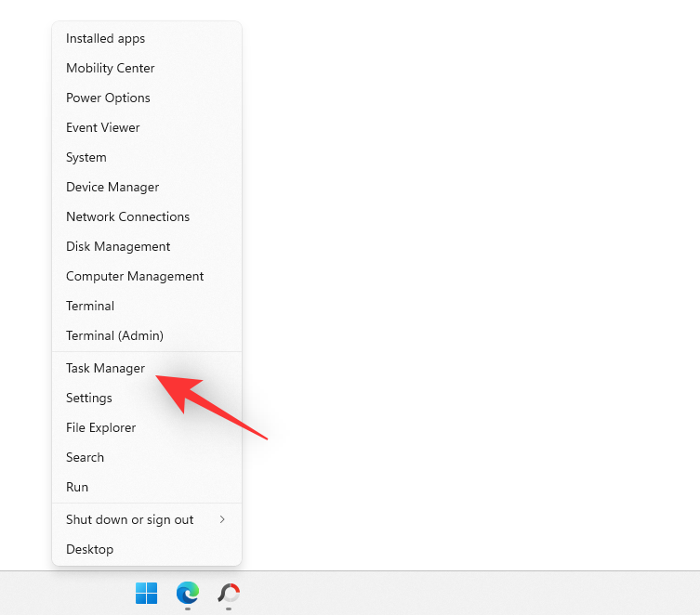This screenshot has width=700, height=615.
Task: Expand the Shut down or sign out submenu arrow
Action: 222,519
